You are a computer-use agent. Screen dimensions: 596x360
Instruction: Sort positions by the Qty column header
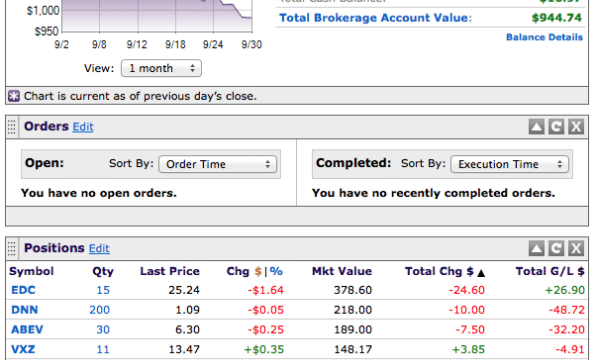click(103, 271)
